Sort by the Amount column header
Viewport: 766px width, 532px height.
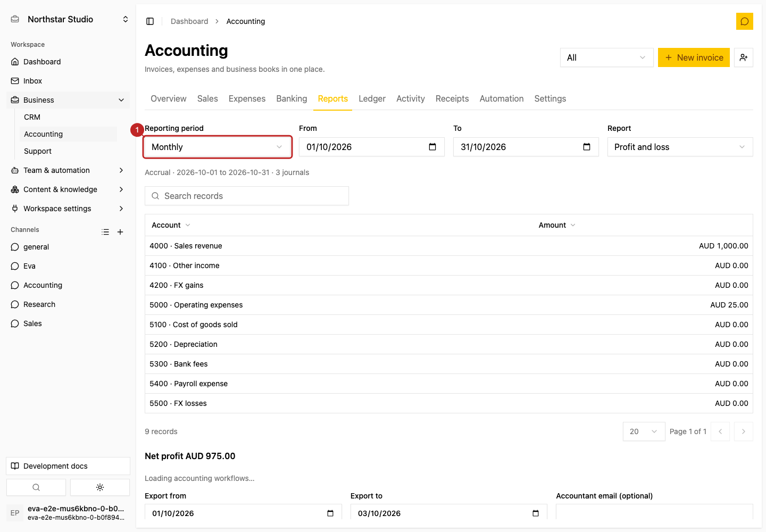pos(557,225)
